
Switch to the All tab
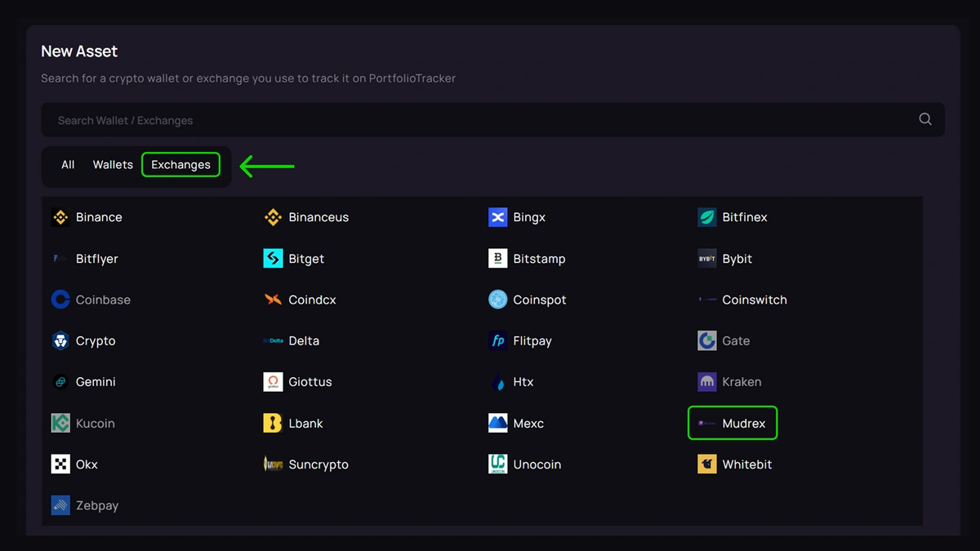coord(68,165)
